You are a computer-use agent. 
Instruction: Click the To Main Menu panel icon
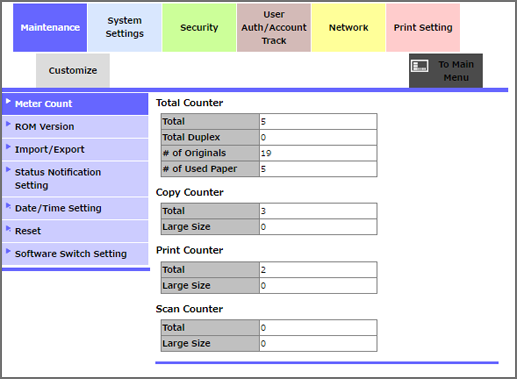[x=419, y=66]
